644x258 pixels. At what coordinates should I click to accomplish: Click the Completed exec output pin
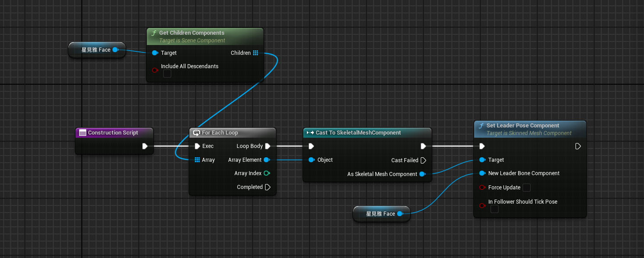tap(267, 187)
